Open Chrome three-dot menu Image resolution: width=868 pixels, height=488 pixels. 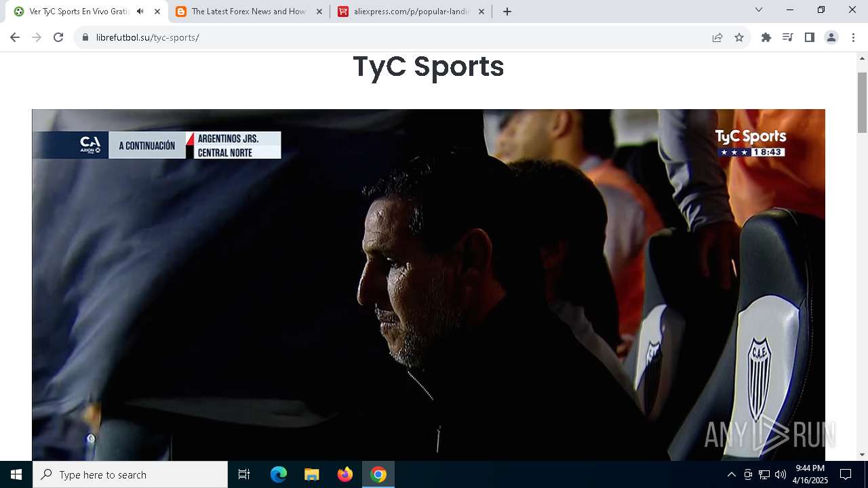(x=853, y=37)
